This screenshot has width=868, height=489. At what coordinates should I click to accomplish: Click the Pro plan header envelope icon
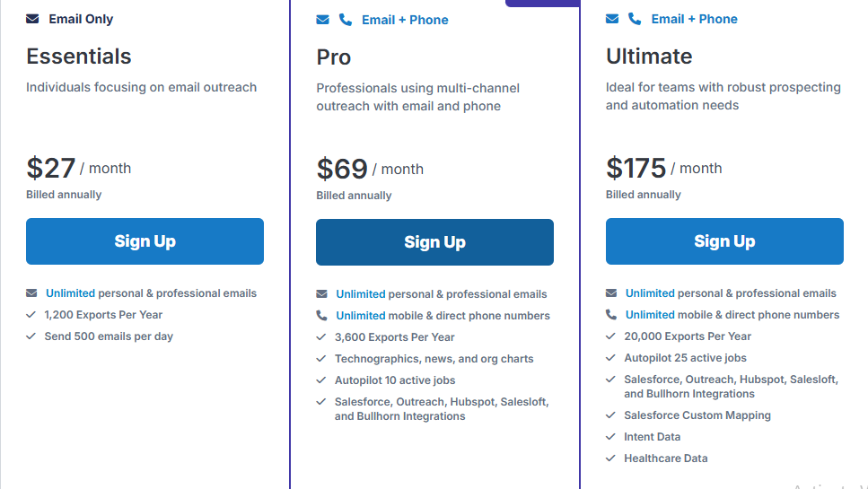(x=323, y=20)
